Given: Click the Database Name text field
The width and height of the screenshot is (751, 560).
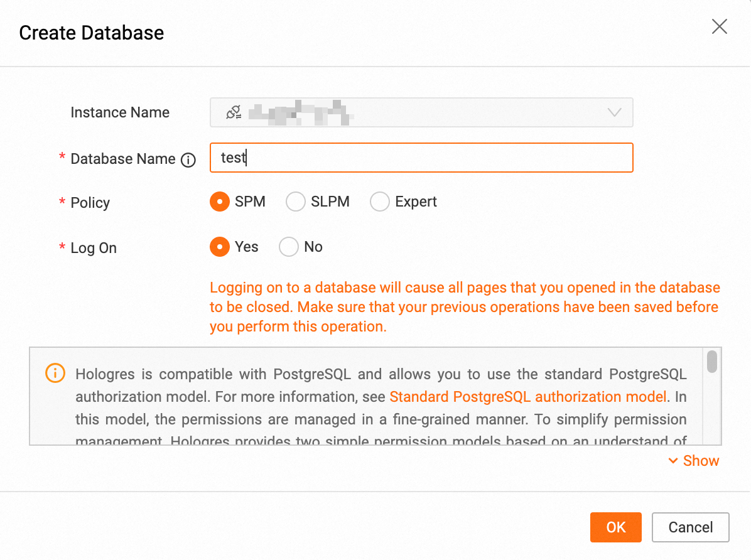Looking at the screenshot, I should click(x=421, y=158).
